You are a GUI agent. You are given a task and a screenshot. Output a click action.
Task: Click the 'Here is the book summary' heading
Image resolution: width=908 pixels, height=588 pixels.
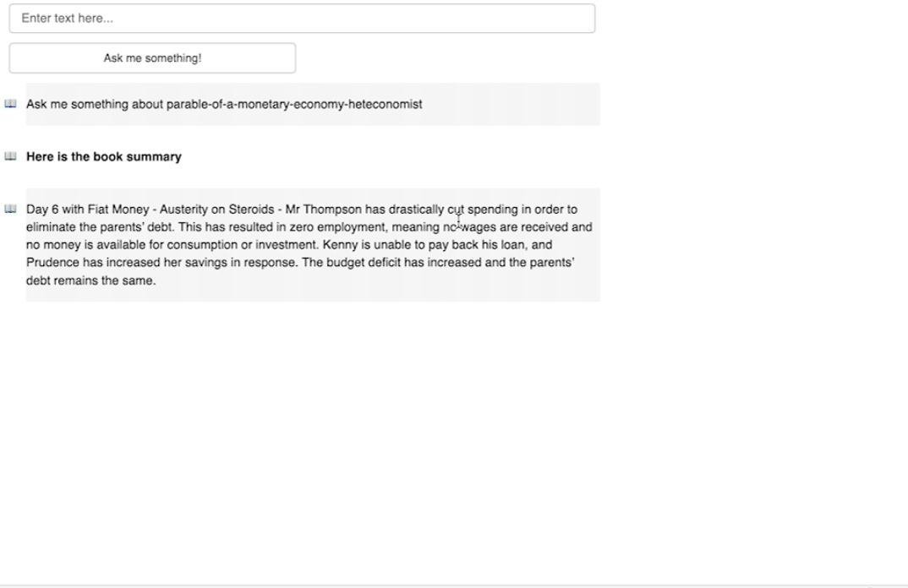pyautogui.click(x=104, y=156)
